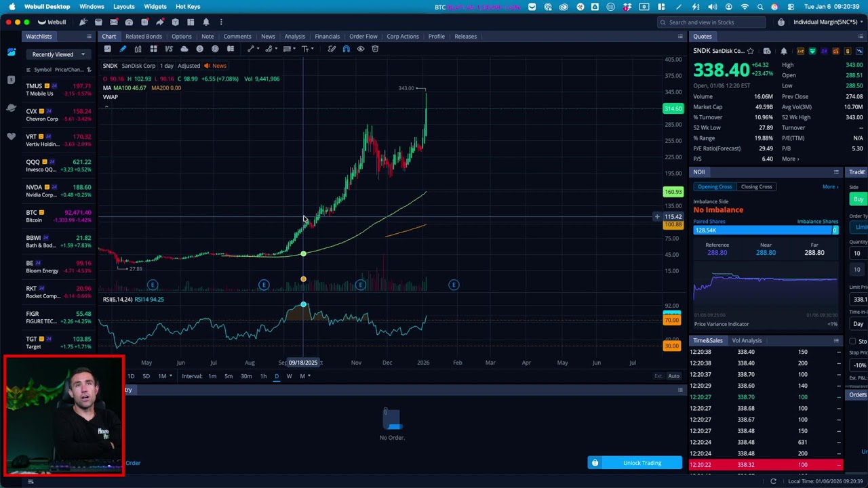This screenshot has width=868, height=488.
Task: Open candlestick indicators tool
Action: 138,49
